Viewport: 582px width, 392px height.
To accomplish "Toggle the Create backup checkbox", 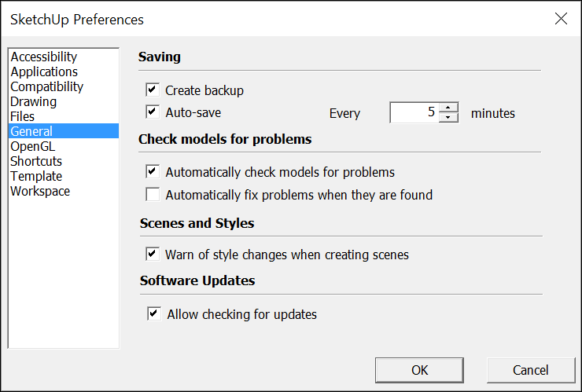I will (153, 90).
